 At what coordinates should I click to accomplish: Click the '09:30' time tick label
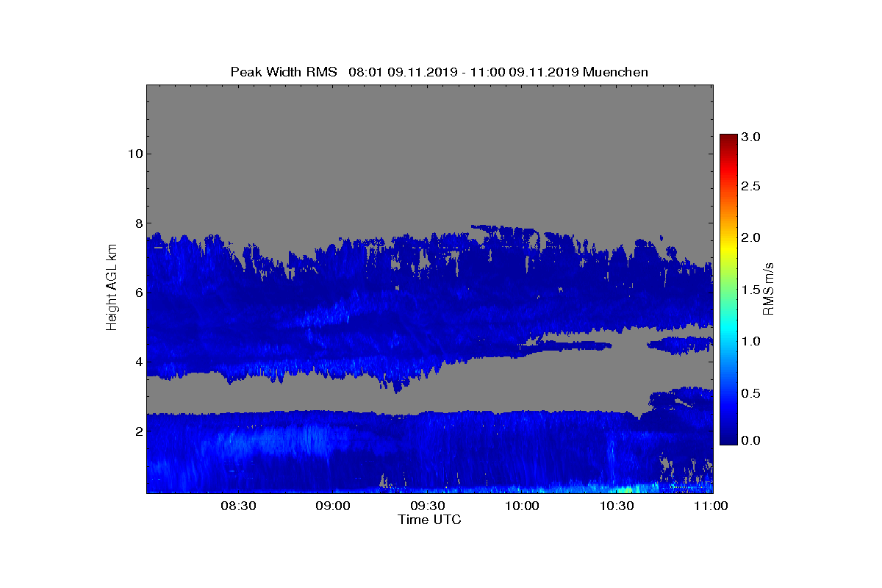428,506
